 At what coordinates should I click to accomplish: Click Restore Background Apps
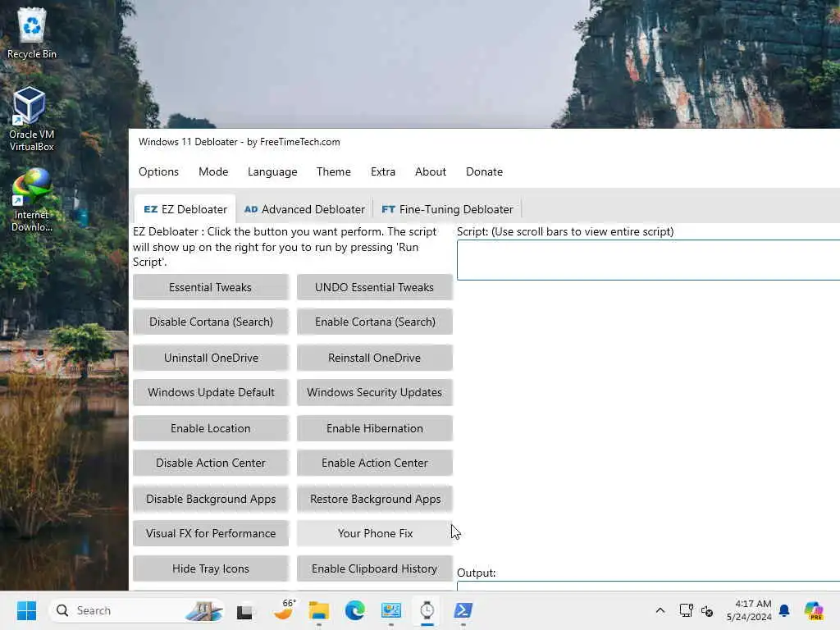point(374,499)
